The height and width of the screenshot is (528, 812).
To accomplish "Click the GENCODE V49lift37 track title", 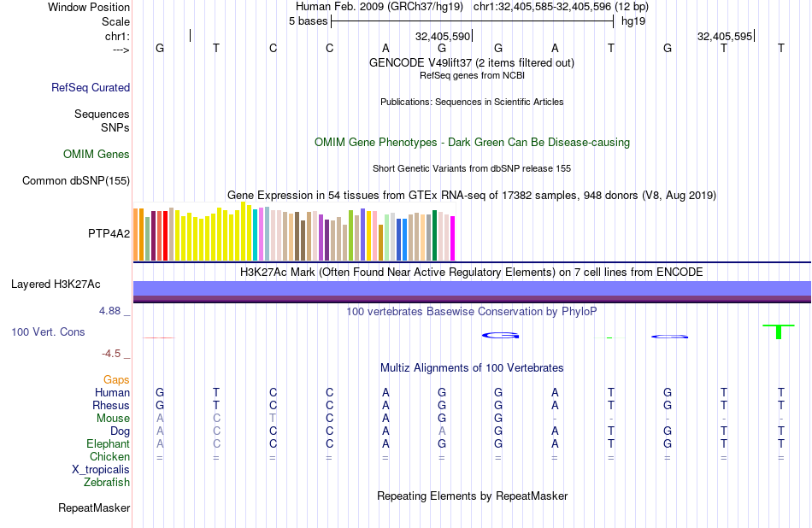I will (x=471, y=62).
